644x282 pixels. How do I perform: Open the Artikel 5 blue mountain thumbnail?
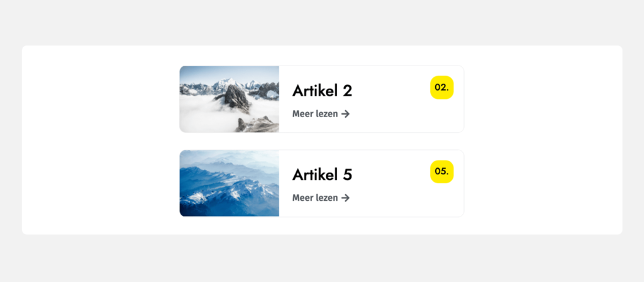[230, 183]
